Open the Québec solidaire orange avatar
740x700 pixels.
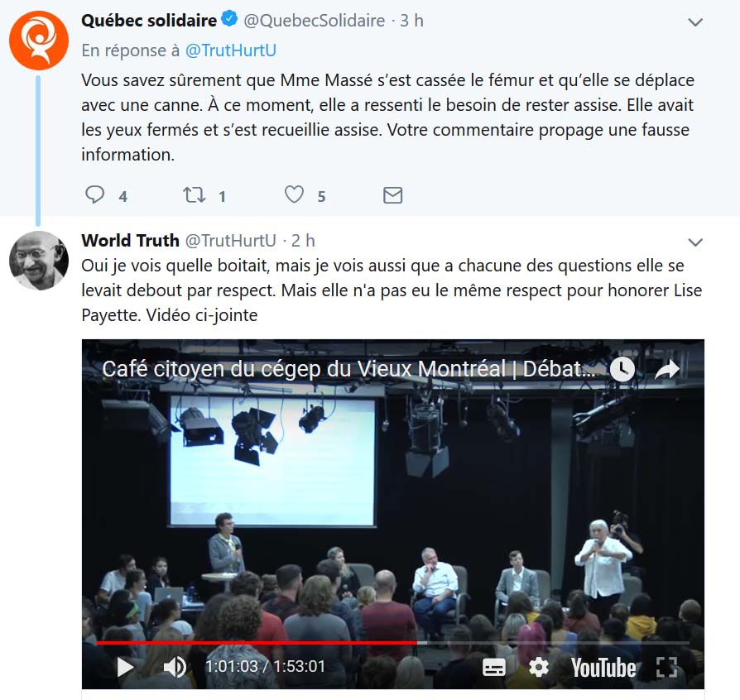tap(39, 41)
